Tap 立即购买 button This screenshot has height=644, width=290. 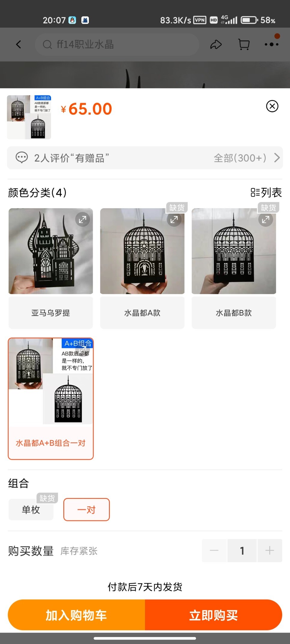pos(213,615)
